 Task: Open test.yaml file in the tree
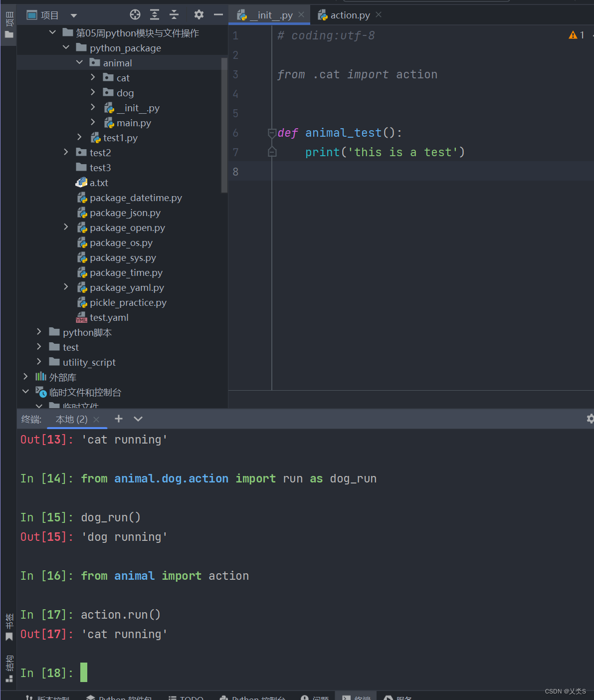109,317
